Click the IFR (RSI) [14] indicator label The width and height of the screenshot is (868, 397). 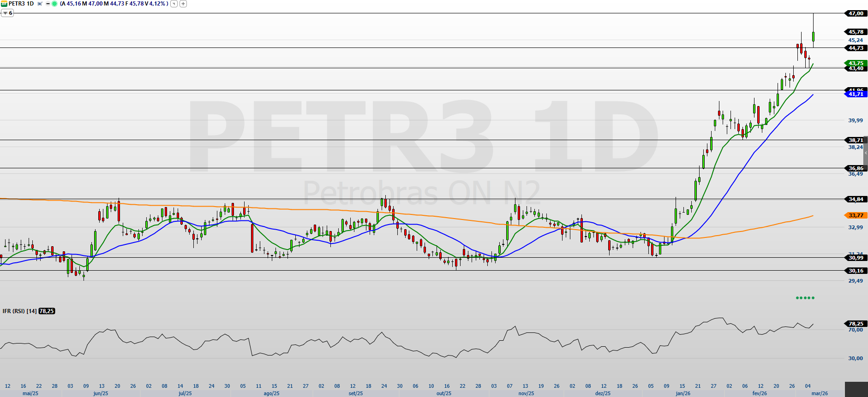point(19,311)
